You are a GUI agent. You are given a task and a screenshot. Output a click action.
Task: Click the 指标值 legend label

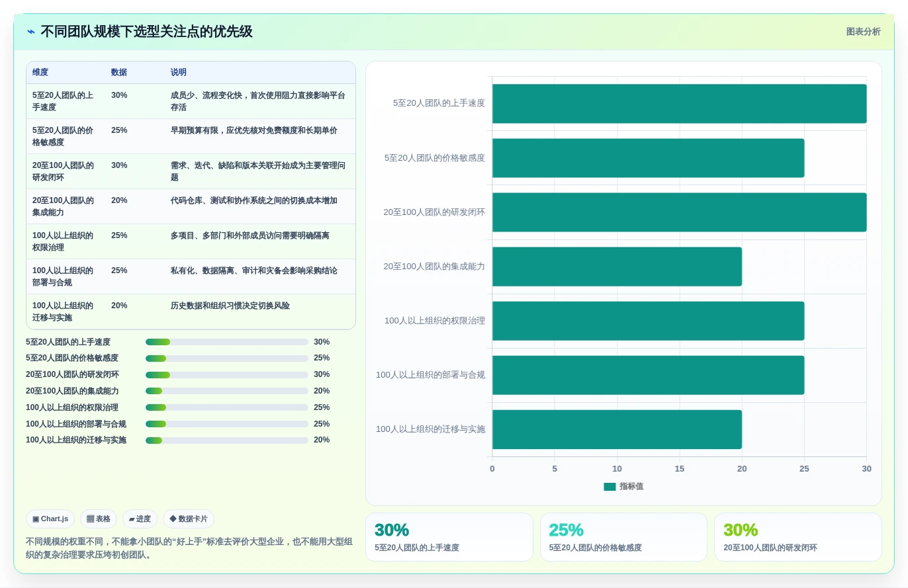coord(631,487)
